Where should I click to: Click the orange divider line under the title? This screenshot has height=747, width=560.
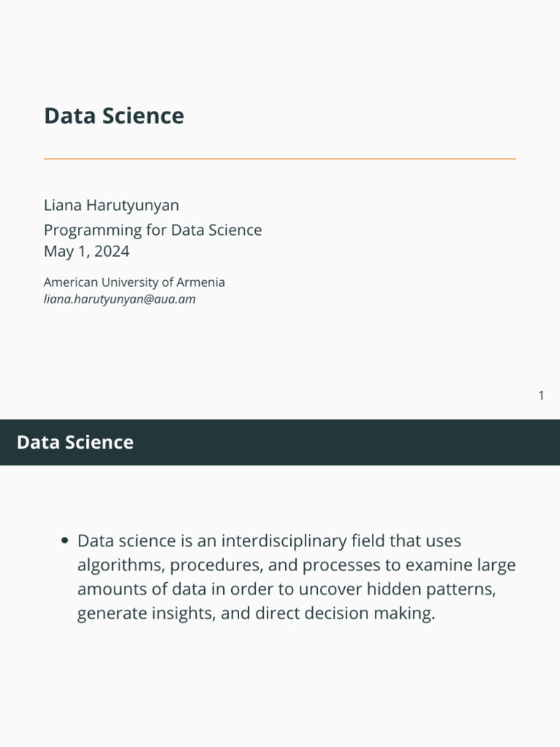pyautogui.click(x=280, y=158)
